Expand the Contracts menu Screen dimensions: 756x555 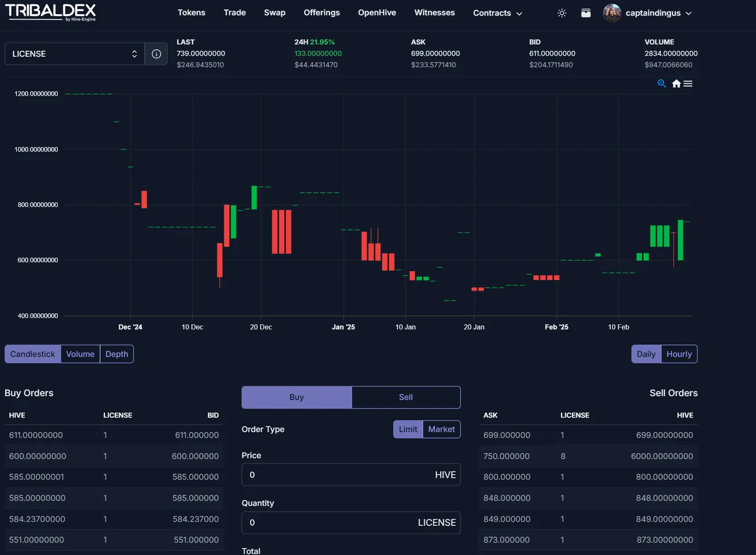pos(497,13)
